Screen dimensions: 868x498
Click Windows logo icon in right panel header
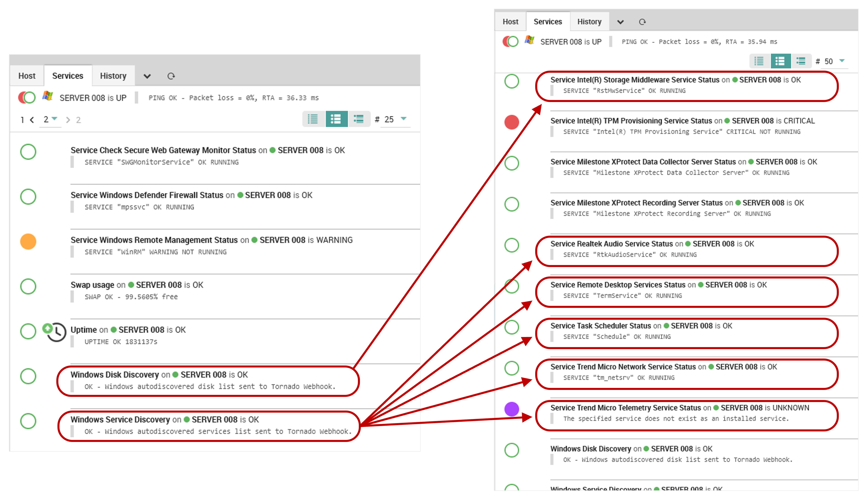pos(530,40)
